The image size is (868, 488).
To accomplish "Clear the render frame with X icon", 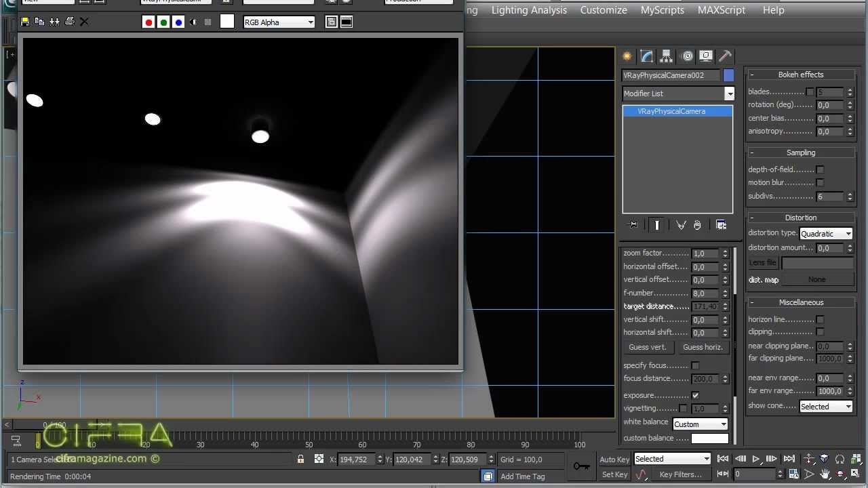I will click(x=84, y=22).
